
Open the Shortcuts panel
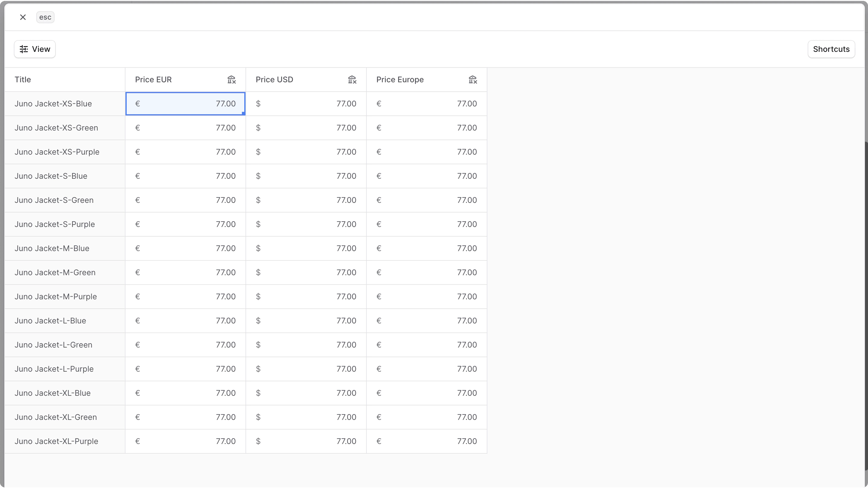(x=831, y=49)
